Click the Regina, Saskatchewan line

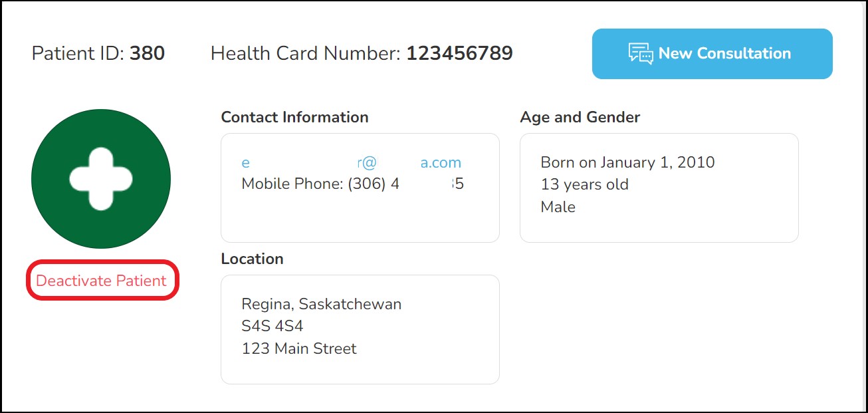point(321,305)
